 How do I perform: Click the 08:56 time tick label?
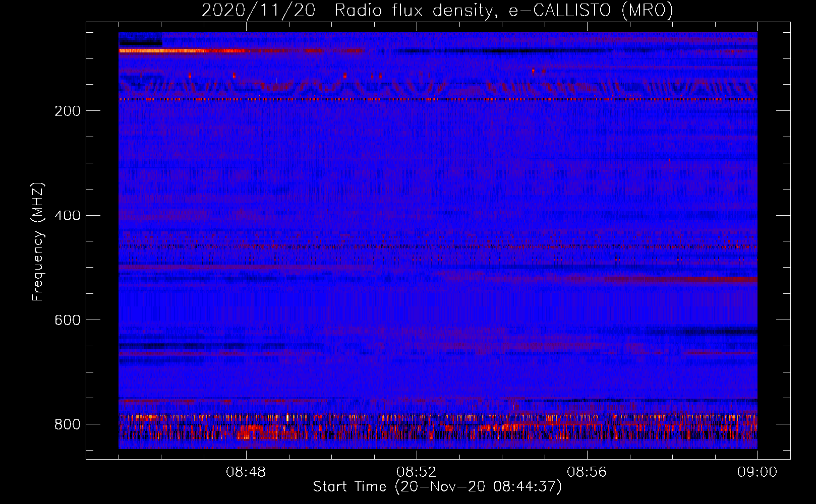coord(587,472)
